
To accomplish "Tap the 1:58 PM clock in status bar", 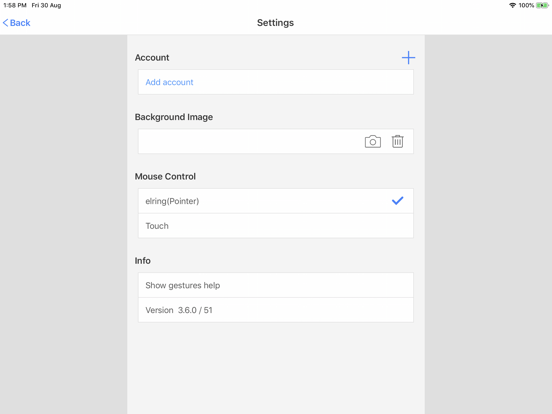I will (x=15, y=5).
